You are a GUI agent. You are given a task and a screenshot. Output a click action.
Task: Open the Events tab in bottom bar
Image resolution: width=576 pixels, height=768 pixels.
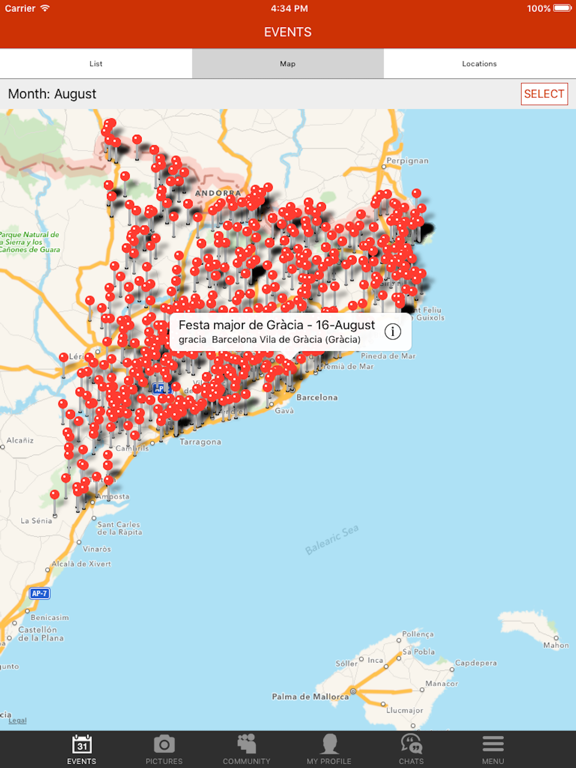pos(82,749)
